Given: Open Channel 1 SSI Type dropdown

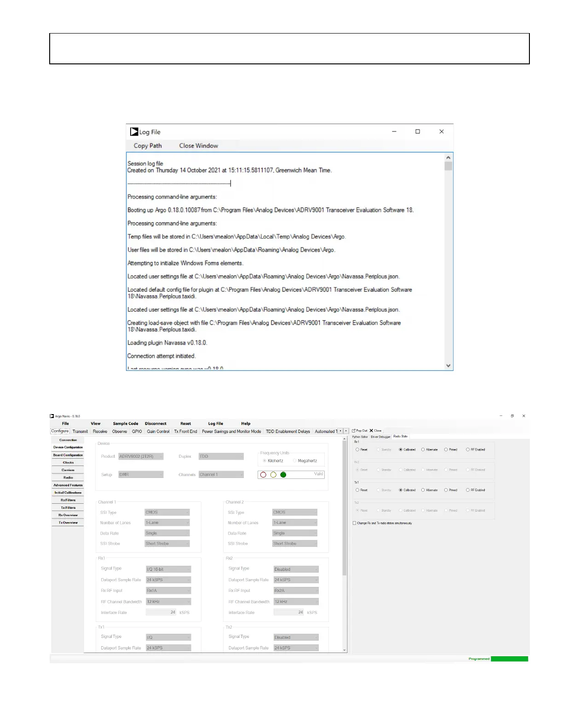Looking at the screenshot, I should coord(167,512).
